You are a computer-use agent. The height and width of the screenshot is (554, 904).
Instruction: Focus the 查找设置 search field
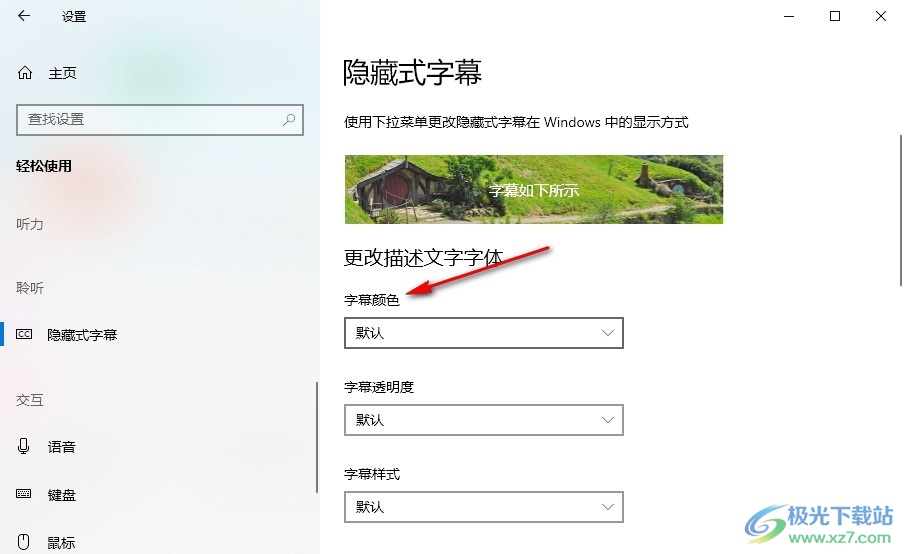coord(160,120)
